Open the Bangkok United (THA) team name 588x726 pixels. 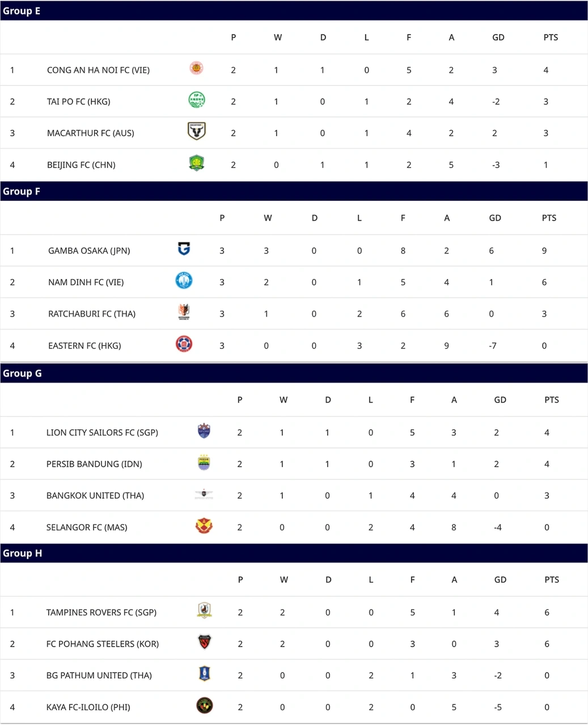tap(95, 495)
